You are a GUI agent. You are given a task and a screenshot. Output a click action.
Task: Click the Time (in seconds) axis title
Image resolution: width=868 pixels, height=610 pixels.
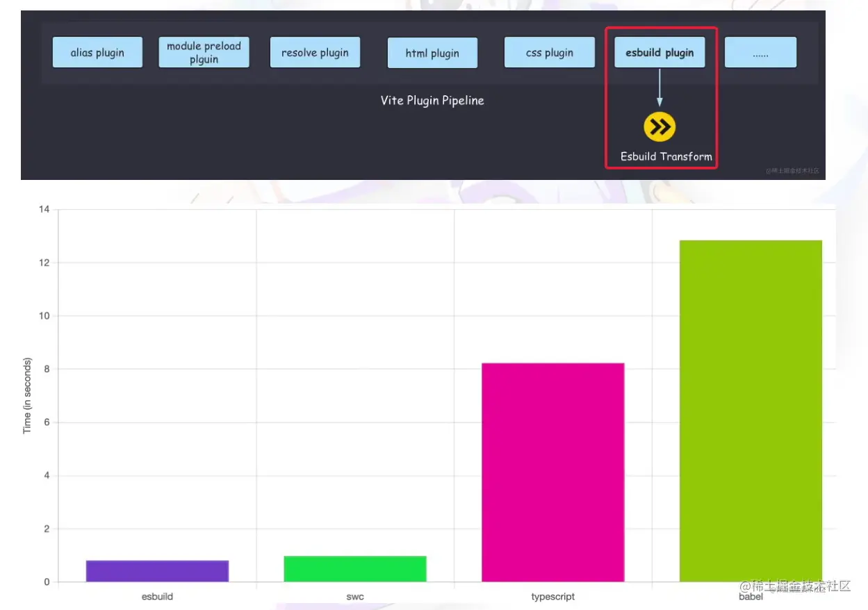tap(28, 396)
